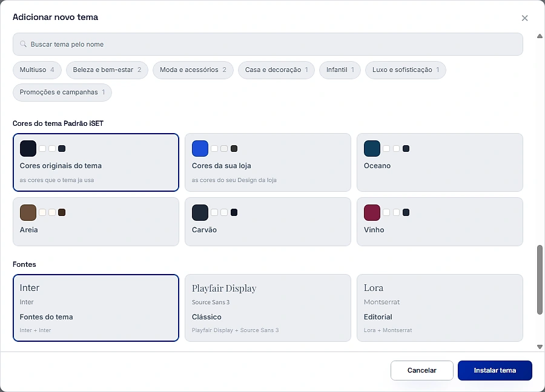Select the Clássico Playfair Display font pair
The height and width of the screenshot is (392, 545).
(x=268, y=308)
